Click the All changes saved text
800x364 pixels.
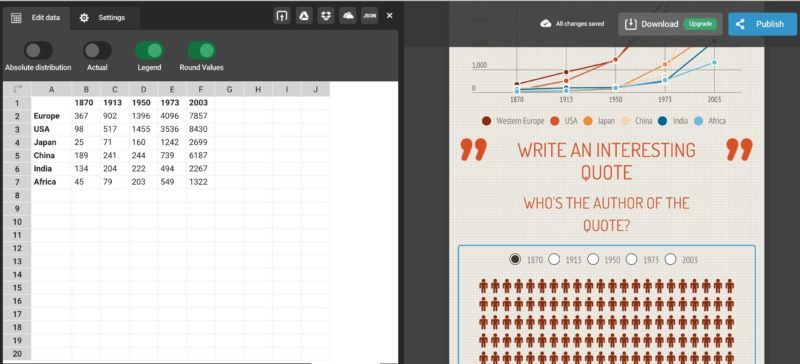pyautogui.click(x=580, y=23)
